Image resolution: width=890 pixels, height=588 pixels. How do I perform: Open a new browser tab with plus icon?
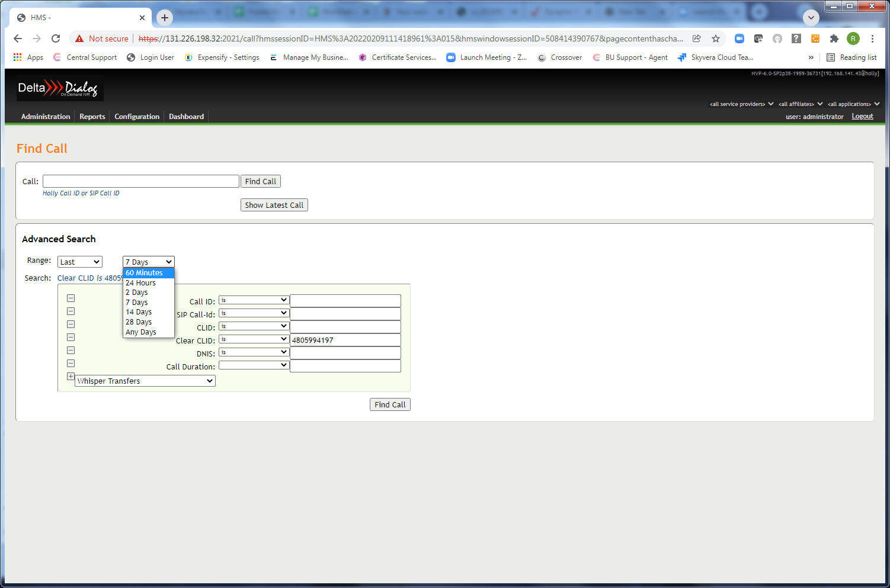pos(165,18)
